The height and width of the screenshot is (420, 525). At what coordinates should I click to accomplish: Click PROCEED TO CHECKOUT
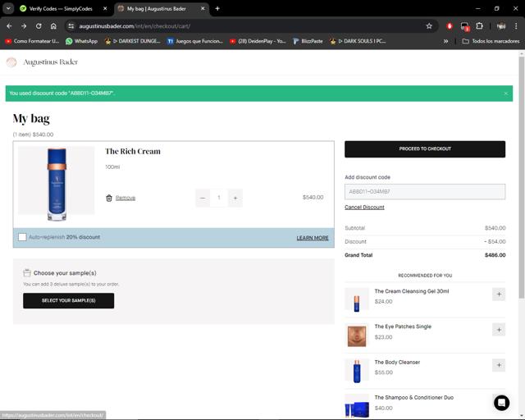click(425, 149)
